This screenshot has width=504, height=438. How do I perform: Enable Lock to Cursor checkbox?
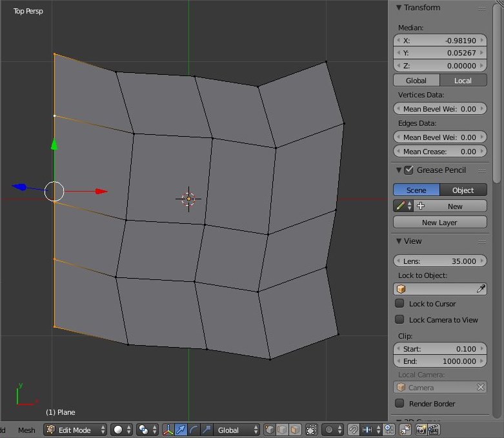[400, 304]
